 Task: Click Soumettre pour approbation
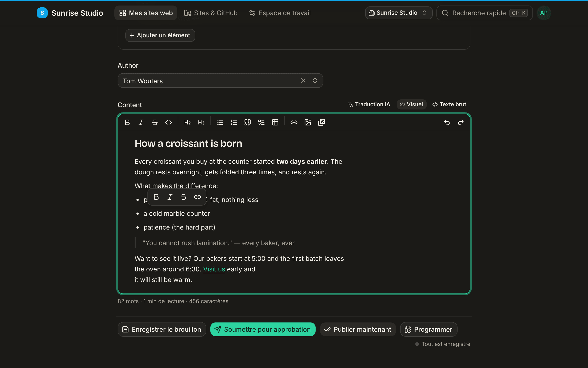(263, 329)
